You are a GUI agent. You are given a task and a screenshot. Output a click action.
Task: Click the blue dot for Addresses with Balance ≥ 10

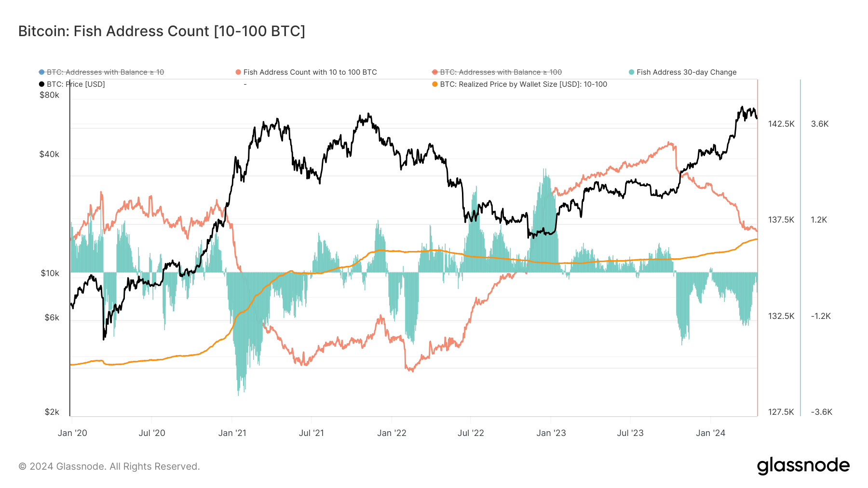pos(41,72)
